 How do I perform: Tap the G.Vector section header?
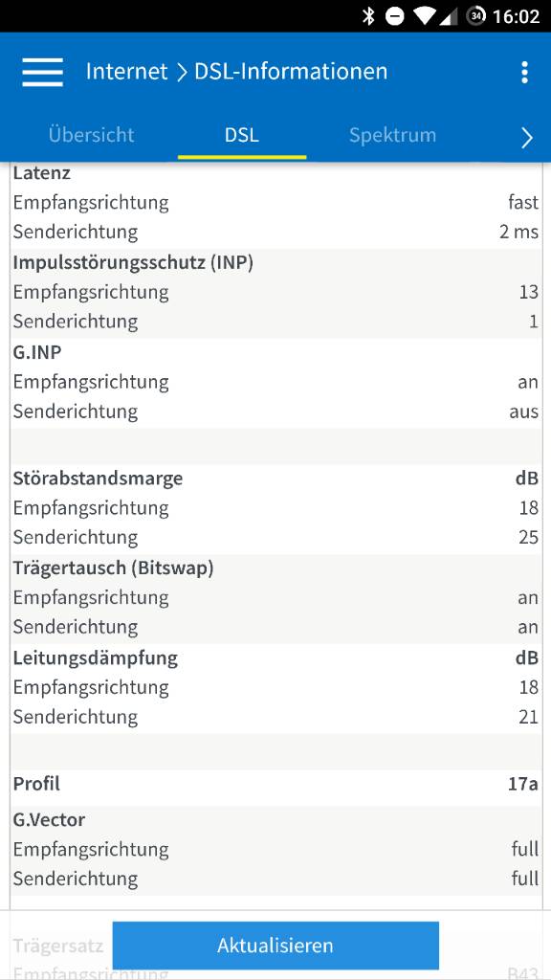pyautogui.click(x=42, y=819)
